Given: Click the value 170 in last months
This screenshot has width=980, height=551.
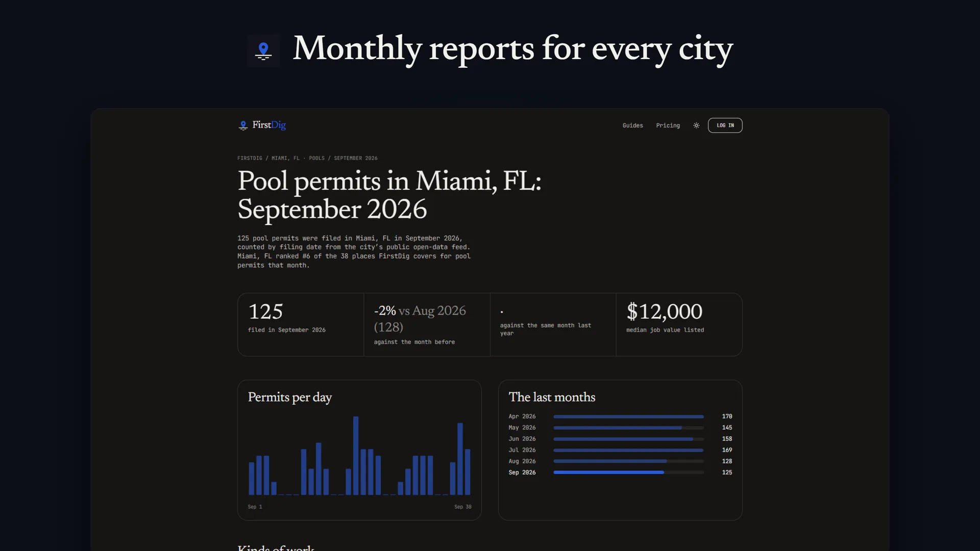Looking at the screenshot, I should [x=727, y=416].
